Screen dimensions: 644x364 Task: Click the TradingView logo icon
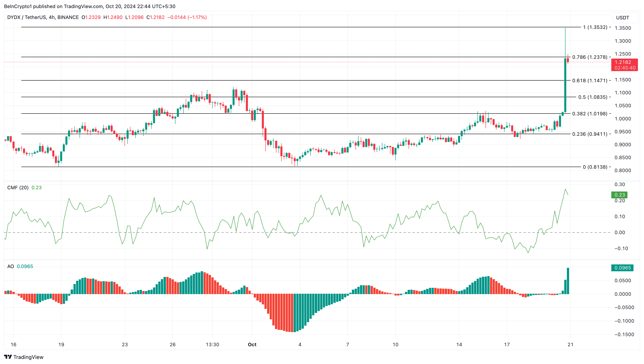8,357
